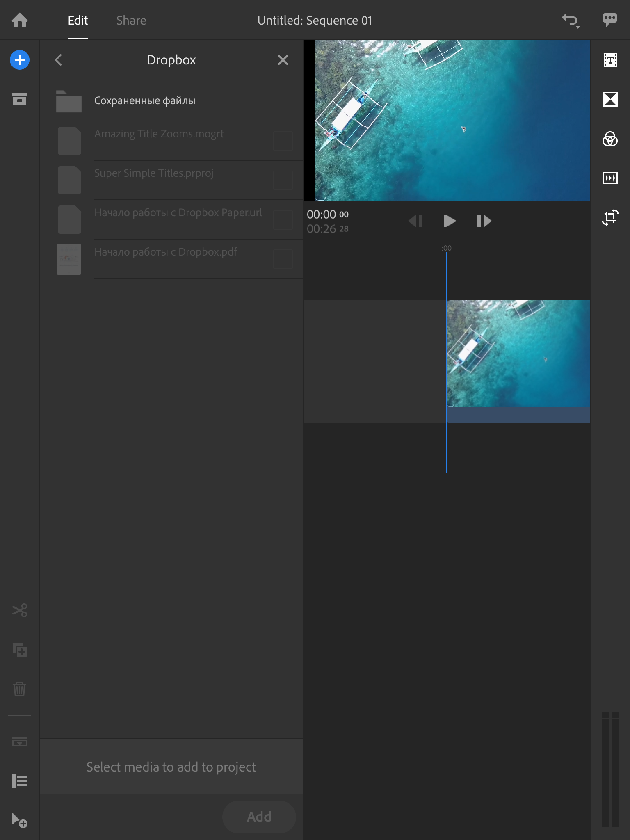The height and width of the screenshot is (840, 630).
Task: Open the Сохраненные файлы folder
Action: coord(171,101)
